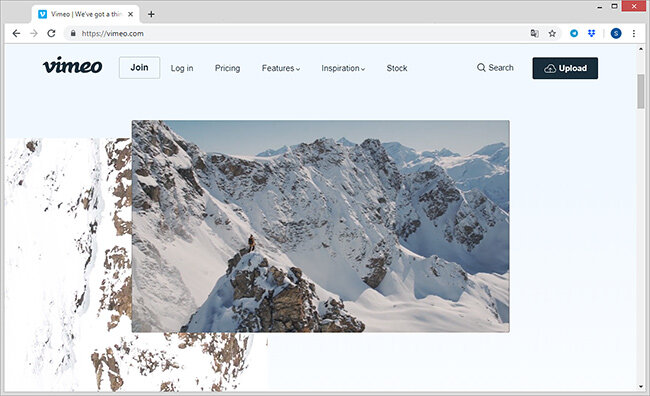The width and height of the screenshot is (650, 396).
Task: Go to Pricing page
Action: coord(227,68)
